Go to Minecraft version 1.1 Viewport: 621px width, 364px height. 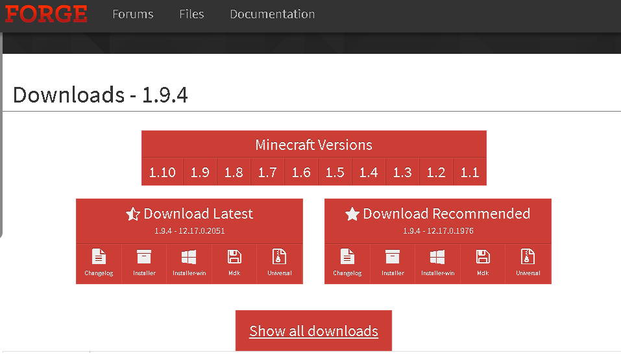[470, 173]
